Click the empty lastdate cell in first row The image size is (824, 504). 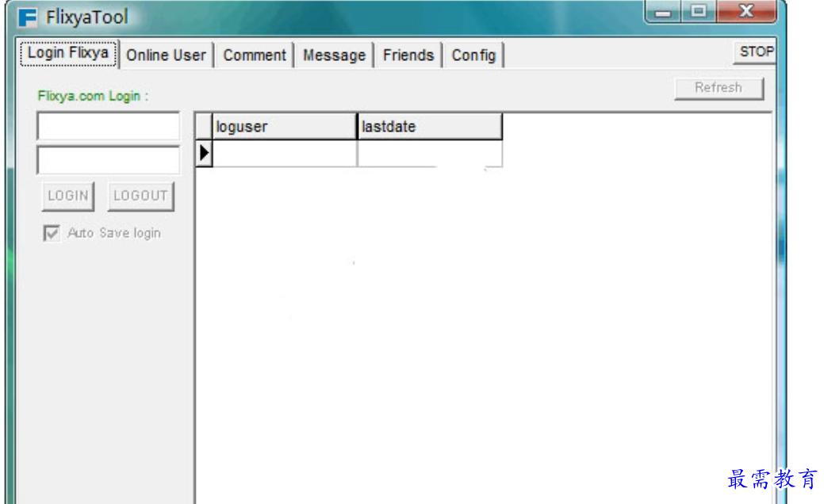pos(429,153)
